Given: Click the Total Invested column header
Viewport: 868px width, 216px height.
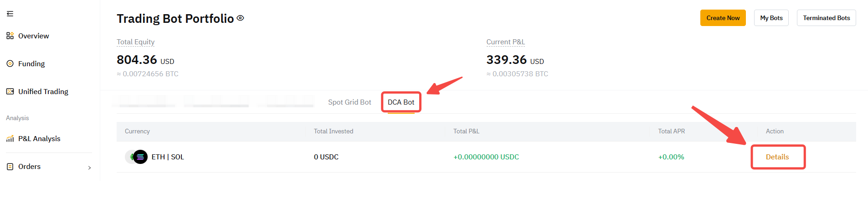Looking at the screenshot, I should (x=333, y=132).
